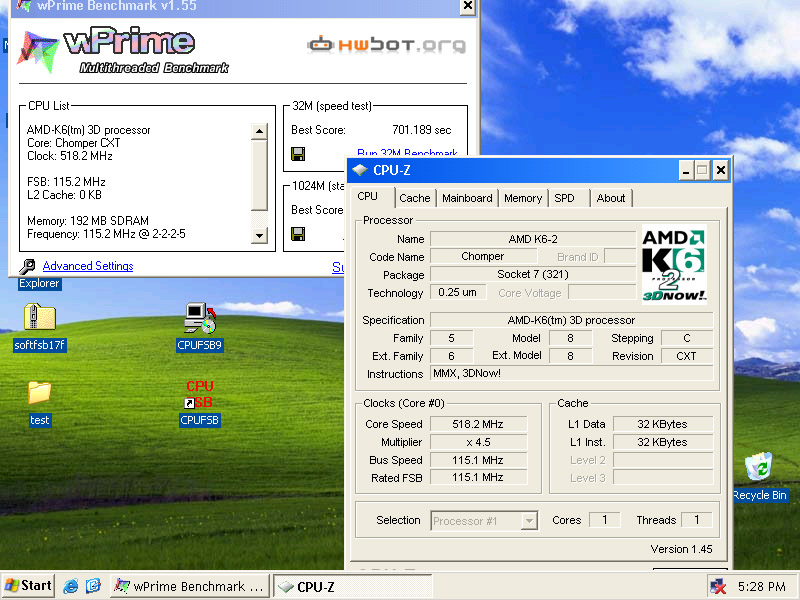Open the SPD tab
800x600 pixels.
point(564,198)
